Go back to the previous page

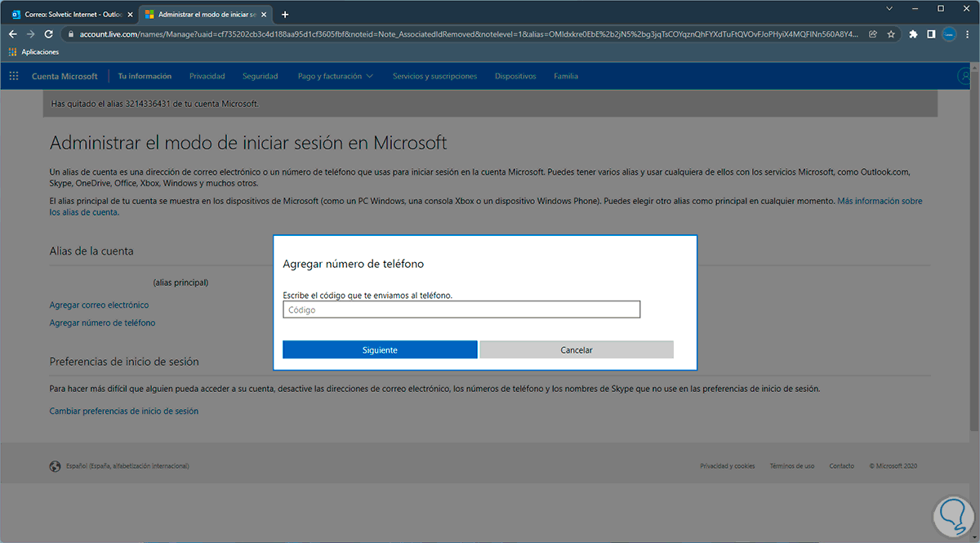point(12,34)
